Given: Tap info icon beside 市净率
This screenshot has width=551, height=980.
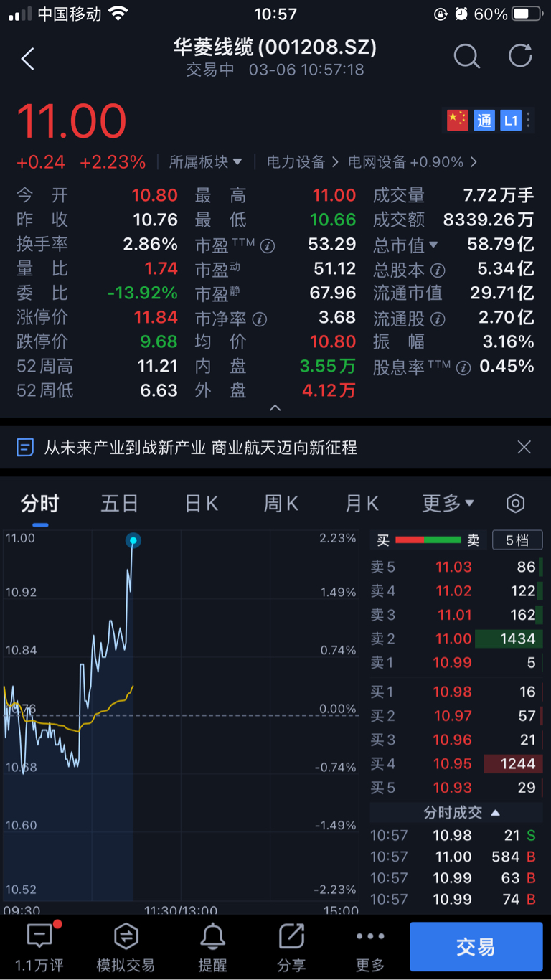Looking at the screenshot, I should (260, 319).
